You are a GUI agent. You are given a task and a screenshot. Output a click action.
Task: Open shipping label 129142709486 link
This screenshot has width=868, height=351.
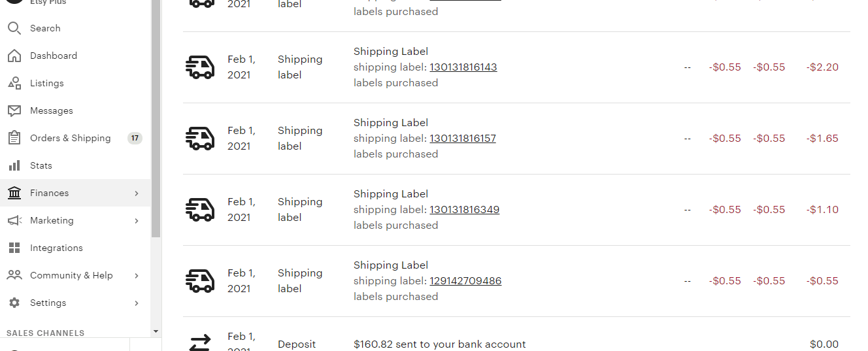pyautogui.click(x=465, y=281)
